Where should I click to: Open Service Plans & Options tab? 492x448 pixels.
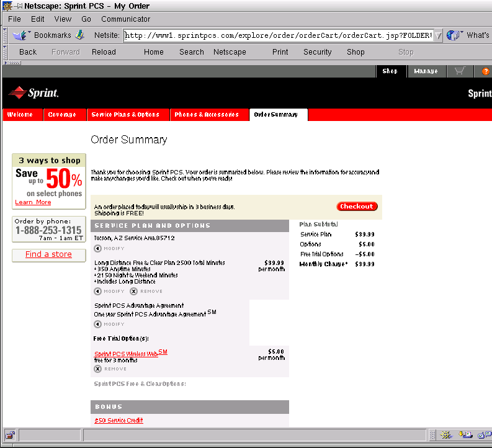tap(128, 115)
